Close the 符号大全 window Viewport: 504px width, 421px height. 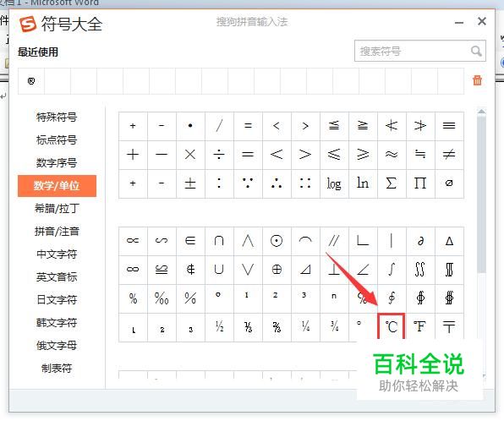(481, 21)
